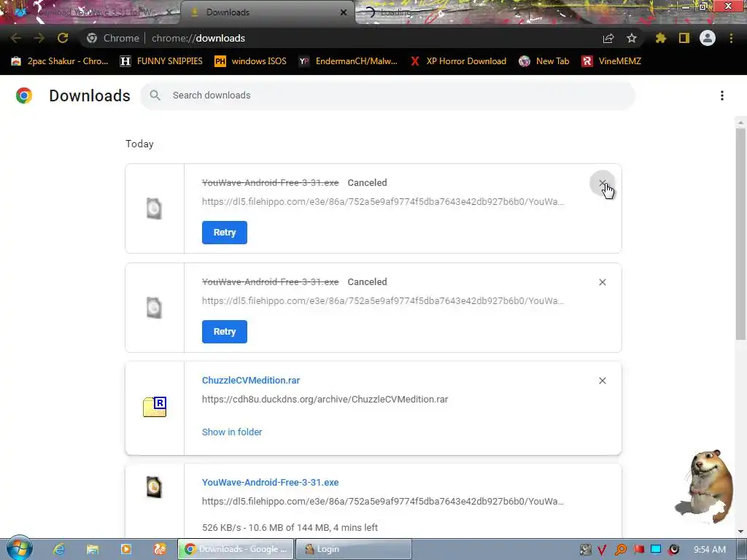Click the scrollbar down arrow
Image resolution: width=747 pixels, height=560 pixels.
(x=740, y=532)
